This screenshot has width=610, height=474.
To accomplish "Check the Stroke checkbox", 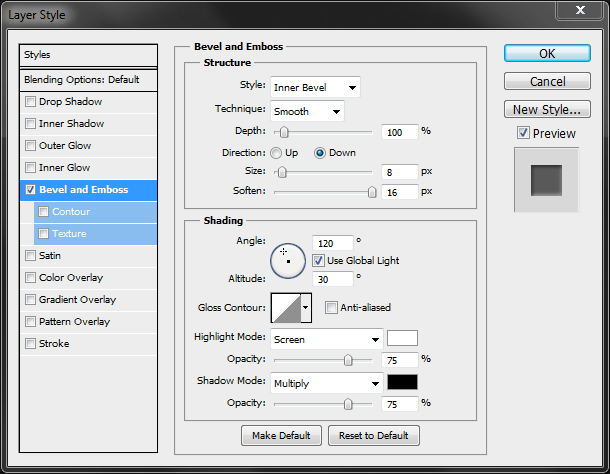I will (30, 343).
